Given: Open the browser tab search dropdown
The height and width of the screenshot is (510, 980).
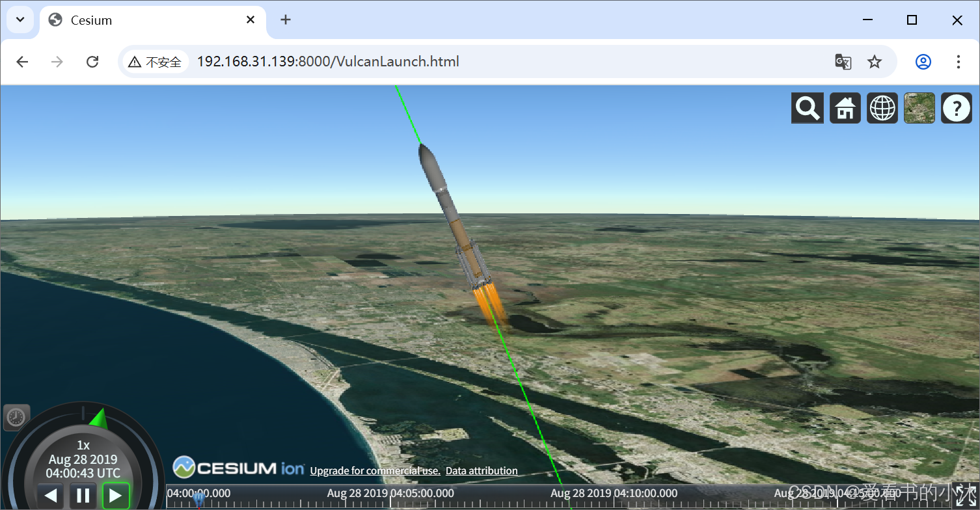Looking at the screenshot, I should (x=20, y=20).
